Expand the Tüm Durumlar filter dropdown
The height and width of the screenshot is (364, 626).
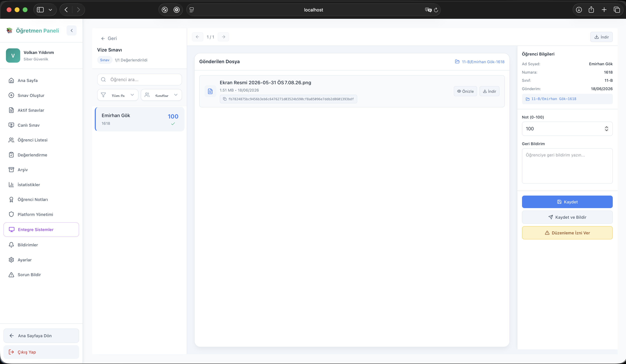[118, 95]
